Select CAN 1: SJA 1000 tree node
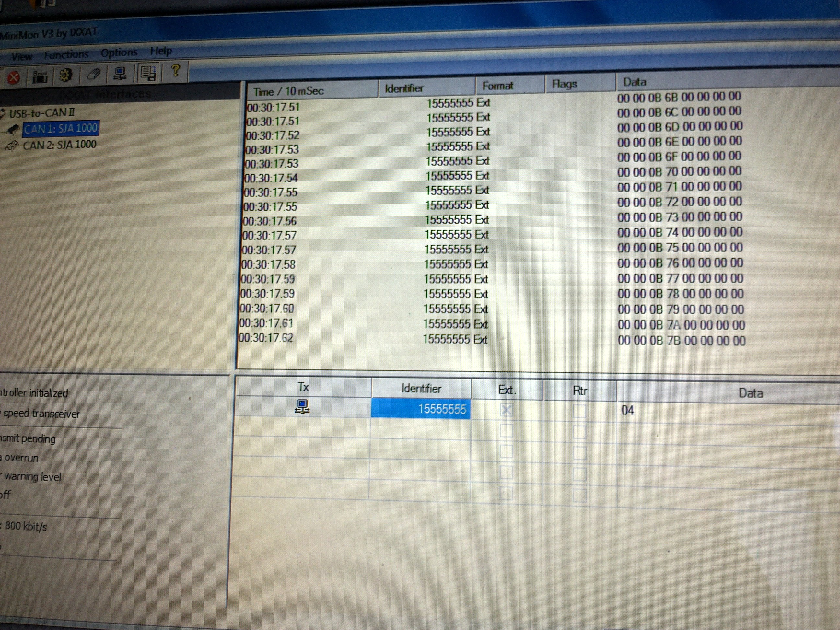Screen dimensions: 840x630 tap(61, 128)
